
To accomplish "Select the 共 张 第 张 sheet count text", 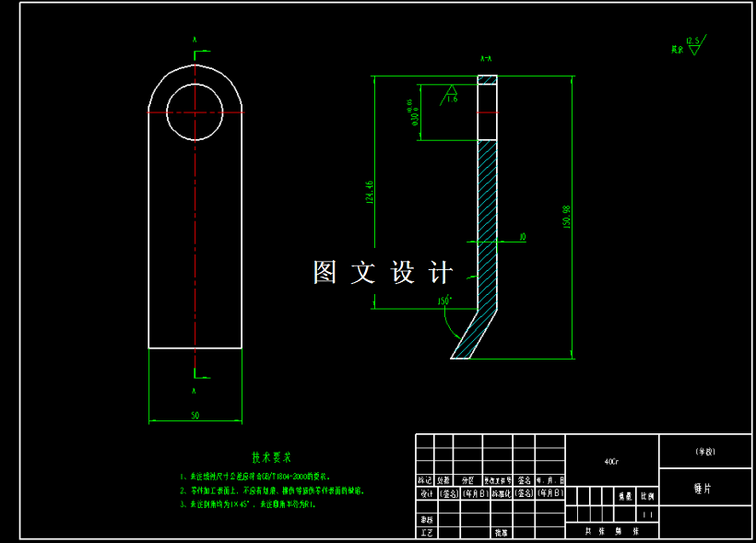I will click(x=611, y=531).
